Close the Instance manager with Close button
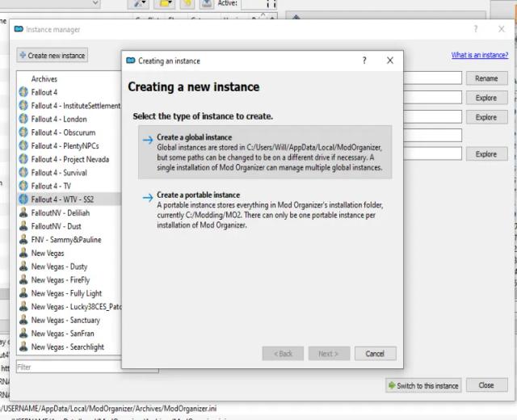Viewport: 517px width, 420px height. point(486,385)
